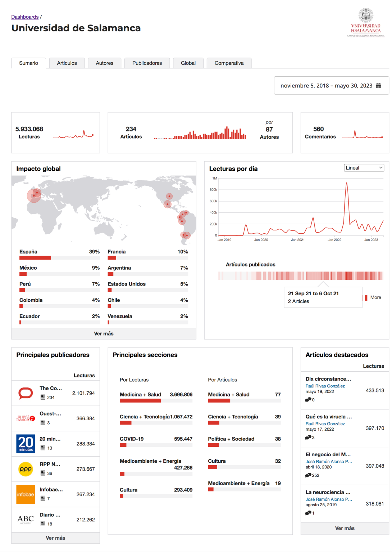
Task: Click the RPP Noticias logo
Action: pyautogui.click(x=26, y=469)
